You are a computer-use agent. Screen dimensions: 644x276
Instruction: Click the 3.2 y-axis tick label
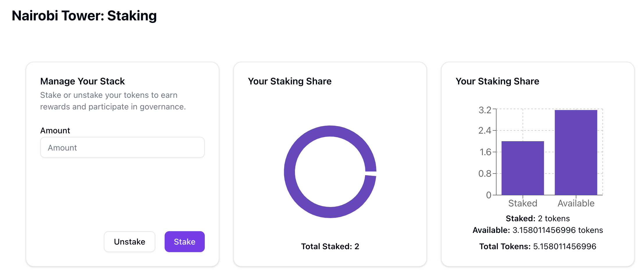click(485, 110)
